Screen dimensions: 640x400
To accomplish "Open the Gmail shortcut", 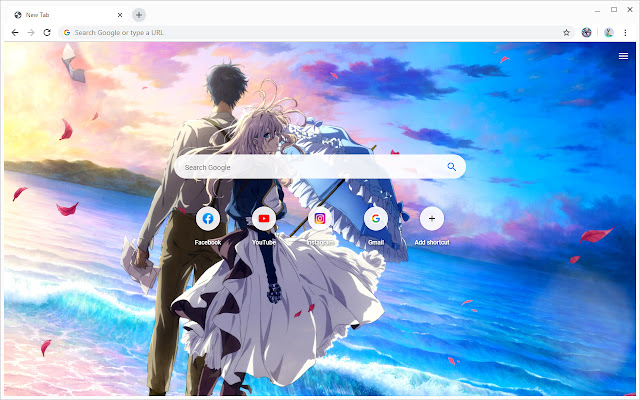I will [376, 219].
